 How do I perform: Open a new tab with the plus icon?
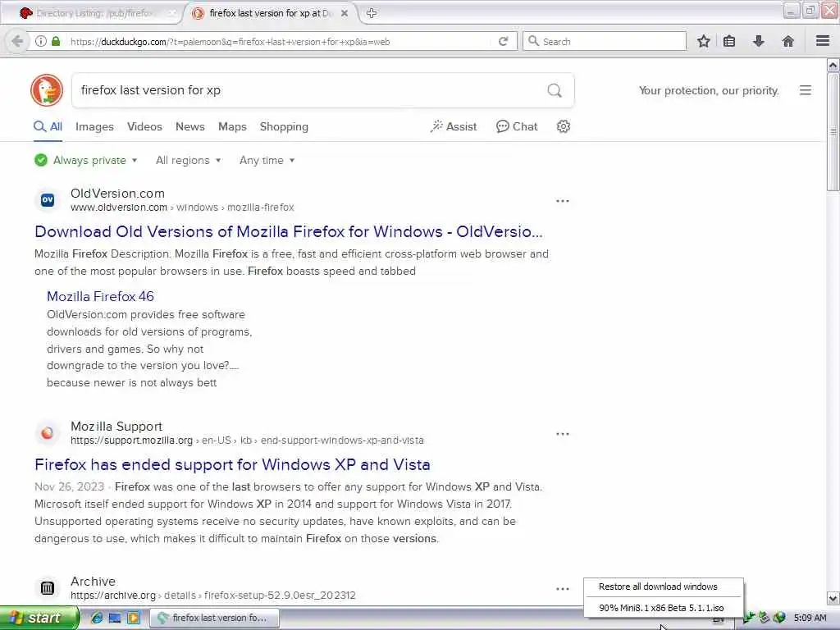[372, 13]
